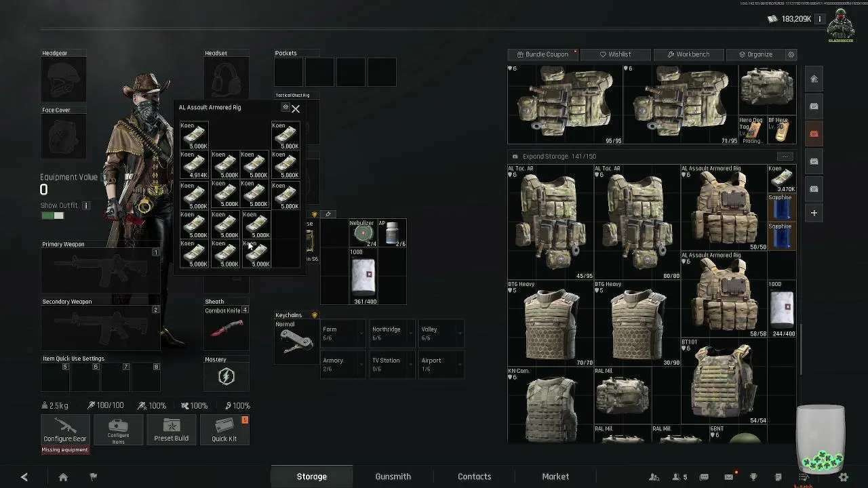
Task: Open the notes document icon
Action: [x=778, y=477]
